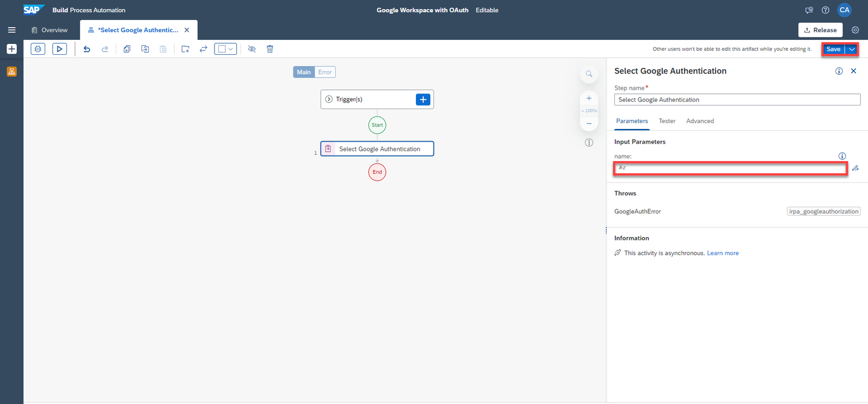Click the GoogleAuthError text
This screenshot has height=404, width=868.
[638, 212]
